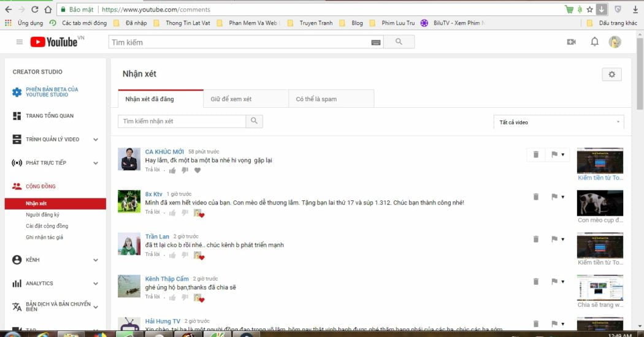Open flag menu for Kênh Thập Cẩm comment
Screen dimensions: 644x337
click(x=558, y=281)
